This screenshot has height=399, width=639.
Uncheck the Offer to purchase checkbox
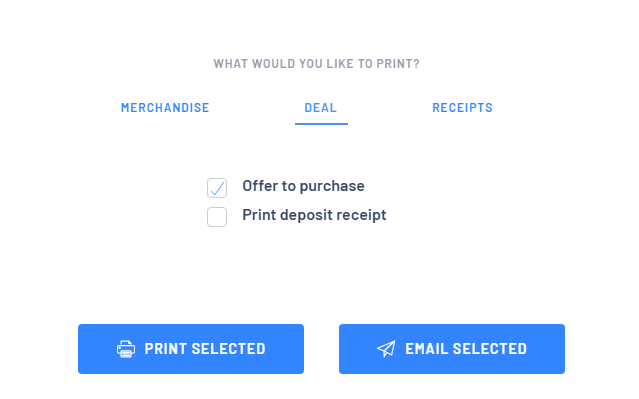point(217,188)
